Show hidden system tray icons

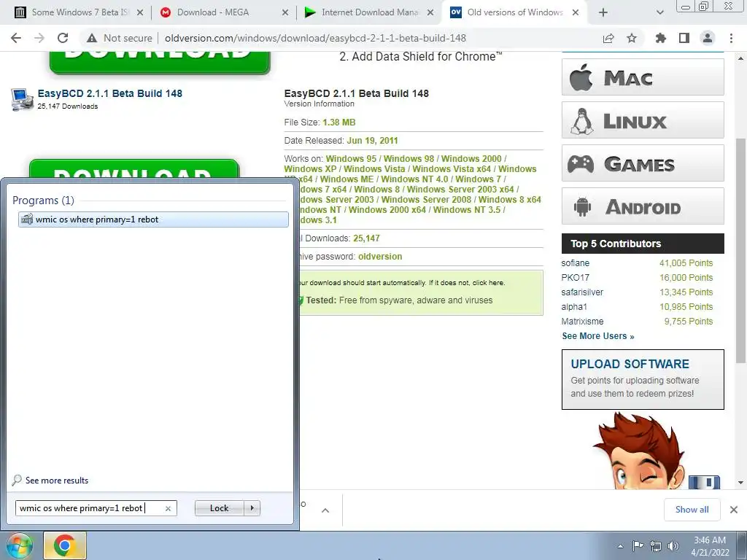pos(620,546)
